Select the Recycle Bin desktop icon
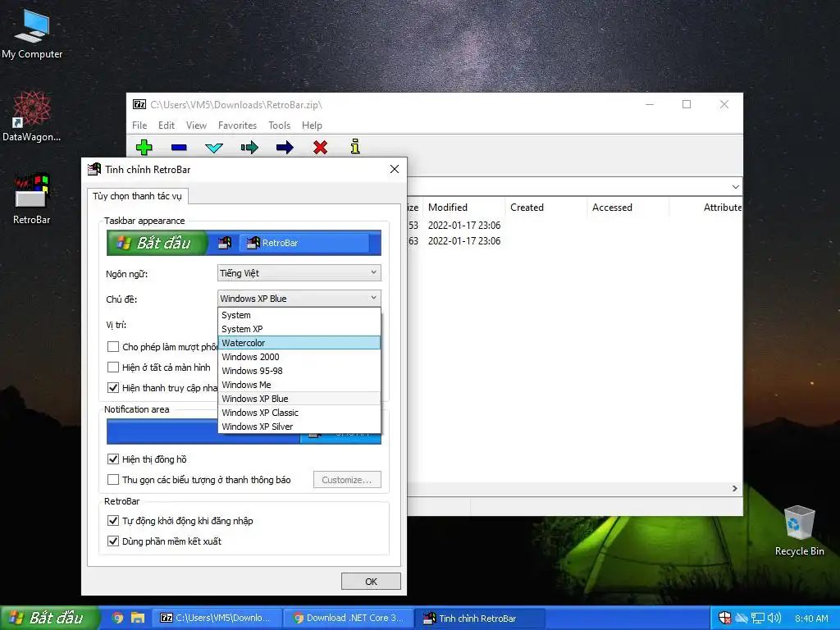This screenshot has height=630, width=840. (799, 531)
